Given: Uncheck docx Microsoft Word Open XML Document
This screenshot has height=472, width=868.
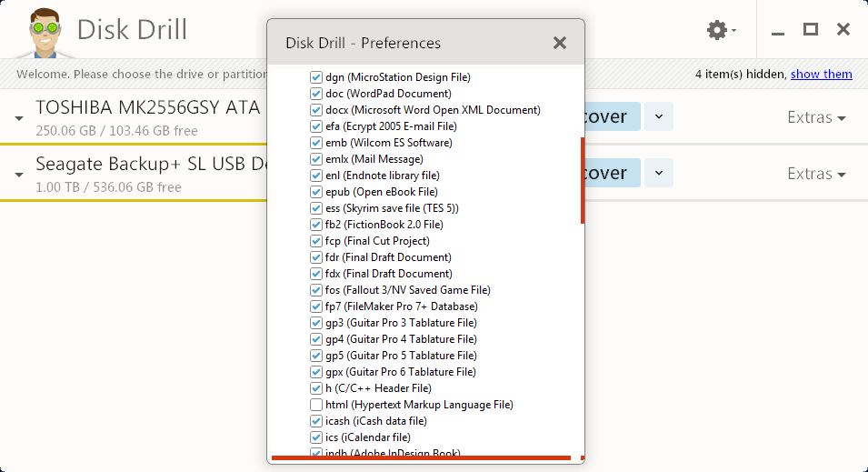Looking at the screenshot, I should (316, 110).
